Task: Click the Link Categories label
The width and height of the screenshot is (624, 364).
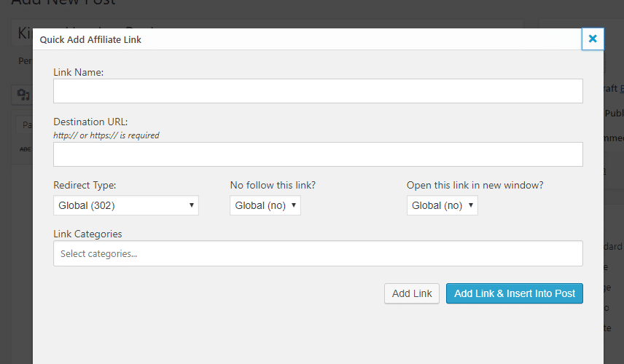Action: 87,234
